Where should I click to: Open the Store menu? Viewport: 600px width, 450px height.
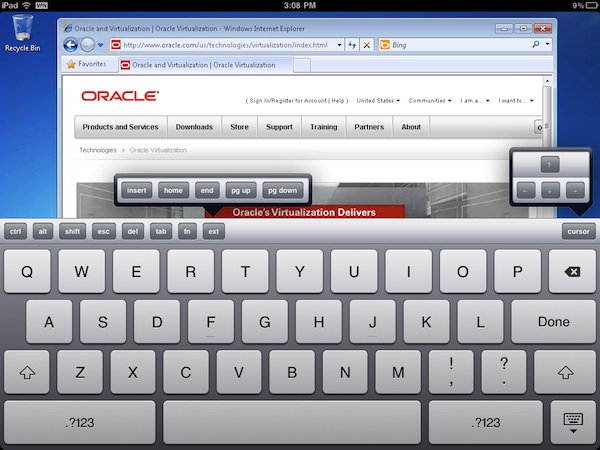pyautogui.click(x=240, y=127)
